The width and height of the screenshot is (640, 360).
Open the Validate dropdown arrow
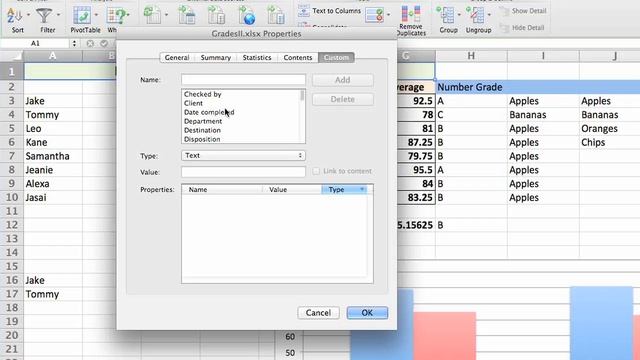pos(388,15)
